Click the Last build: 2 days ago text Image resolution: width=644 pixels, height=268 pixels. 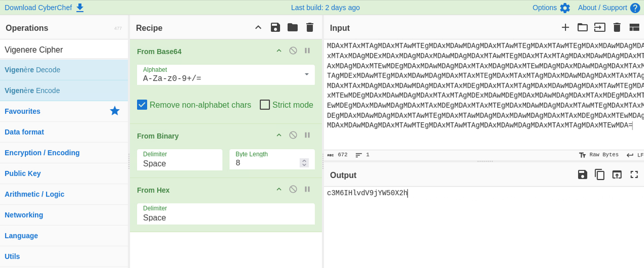point(325,7)
